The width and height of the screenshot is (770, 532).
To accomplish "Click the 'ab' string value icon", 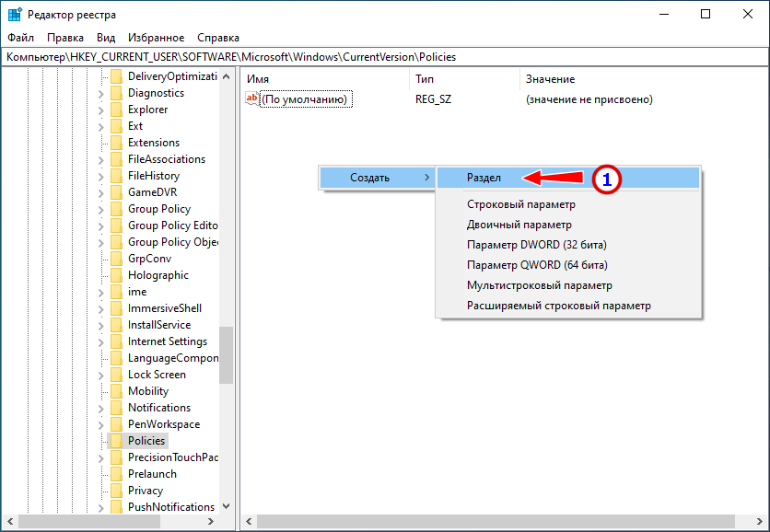I will point(252,98).
